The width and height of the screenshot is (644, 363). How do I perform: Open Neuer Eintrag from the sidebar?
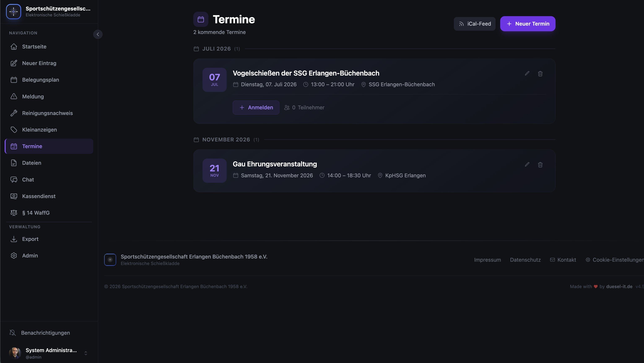click(39, 63)
